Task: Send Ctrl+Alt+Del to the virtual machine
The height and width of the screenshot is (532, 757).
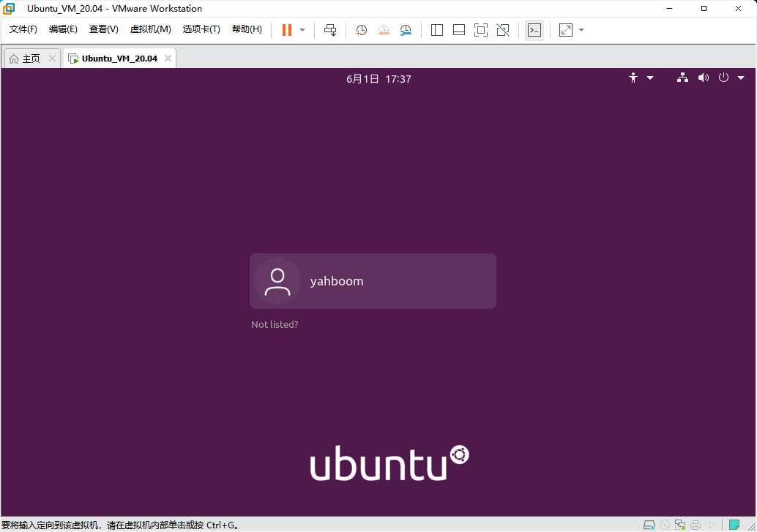Action: tap(330, 30)
